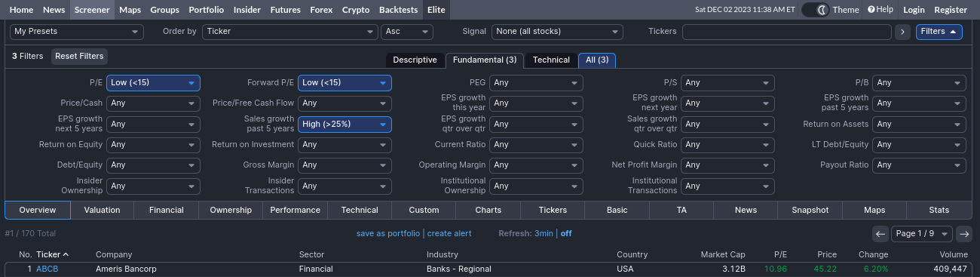The height and width of the screenshot is (277, 980).
Task: Sort by the Market Cap column
Action: [x=723, y=254]
